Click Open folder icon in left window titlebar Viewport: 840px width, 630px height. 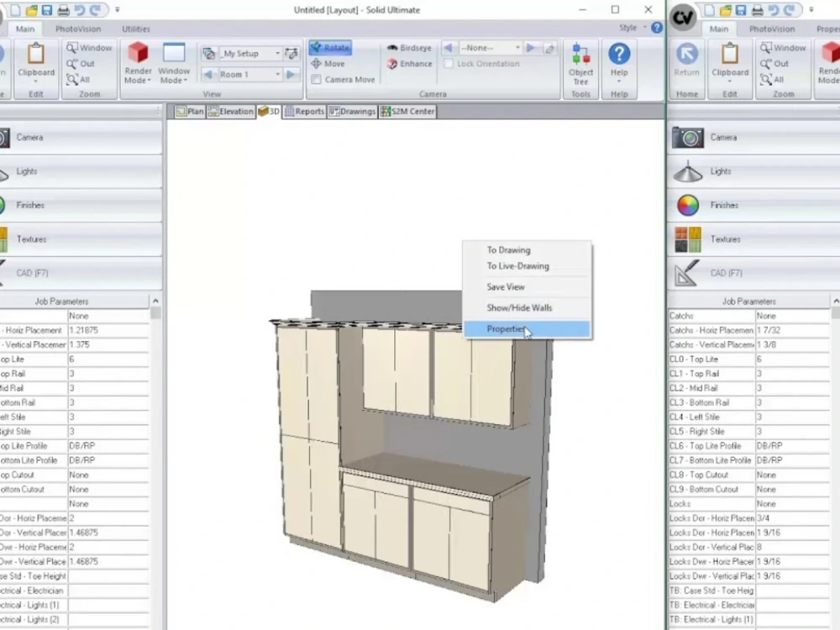point(31,9)
